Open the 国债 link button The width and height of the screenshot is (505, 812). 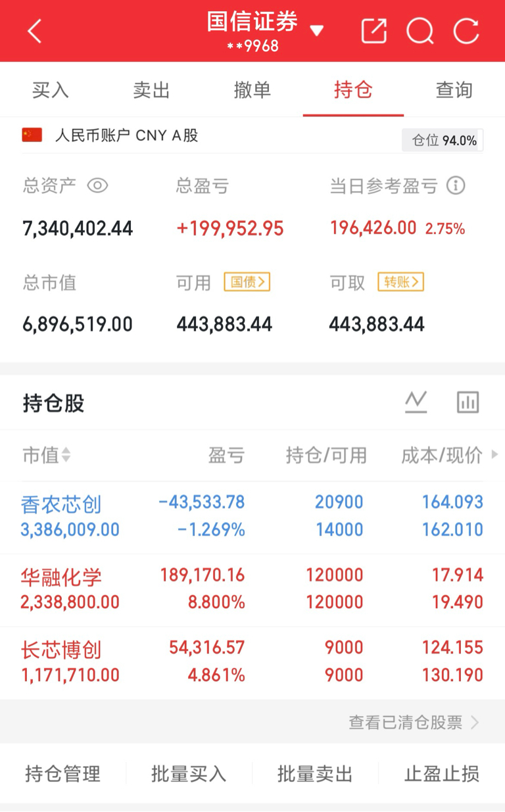tap(247, 282)
